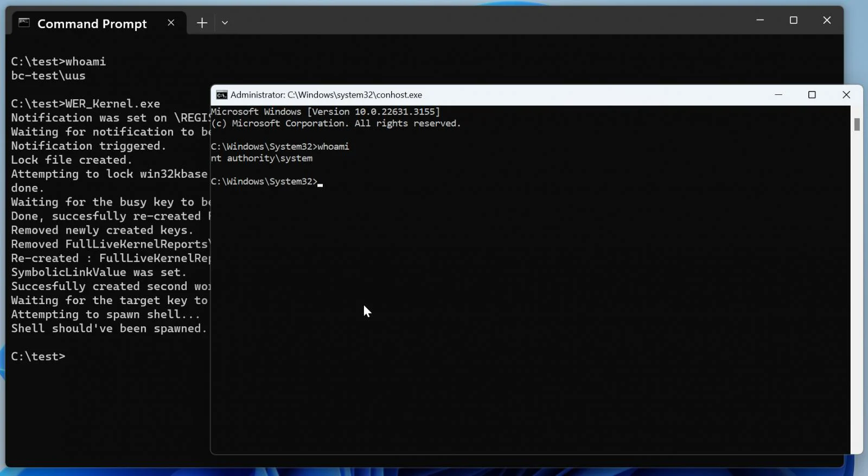The image size is (868, 476).
Task: Click the 'Attempting to lock win32kbase' line
Action: pos(110,174)
